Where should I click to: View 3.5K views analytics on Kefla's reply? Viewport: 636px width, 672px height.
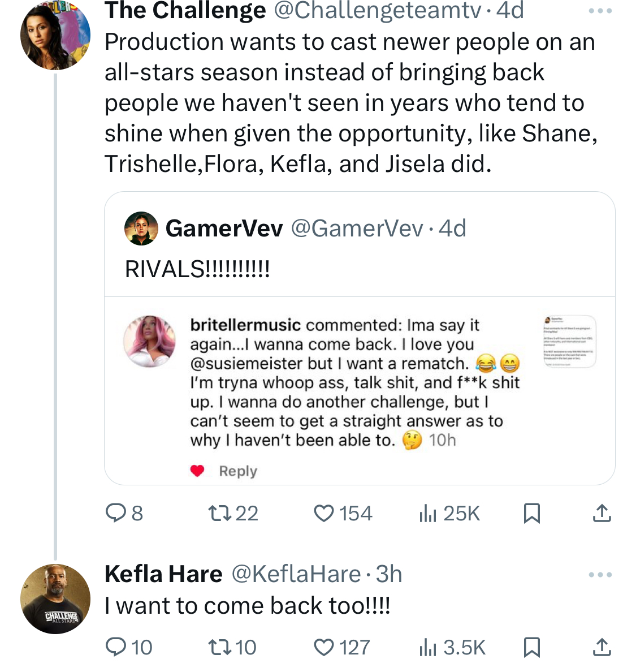452,647
